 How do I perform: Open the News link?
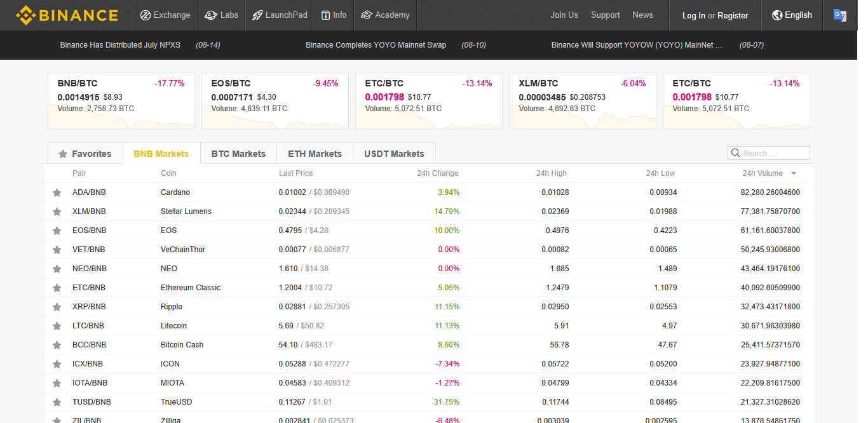pos(642,15)
